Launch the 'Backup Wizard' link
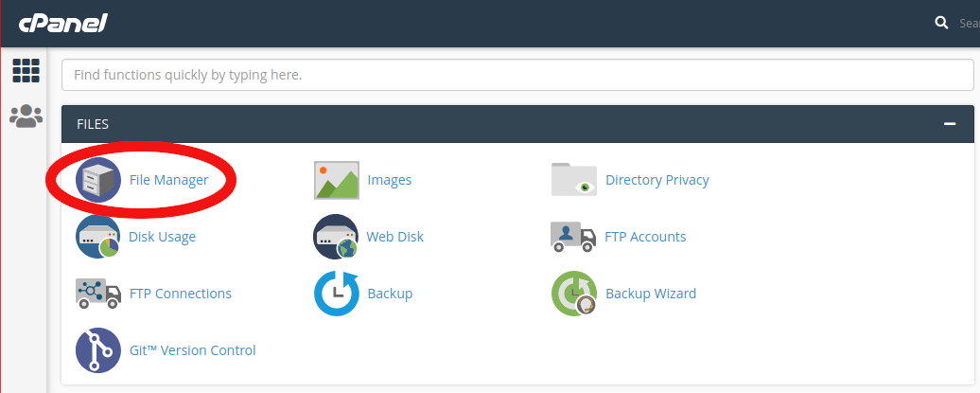Screen dimensions: 980x393 651,294
